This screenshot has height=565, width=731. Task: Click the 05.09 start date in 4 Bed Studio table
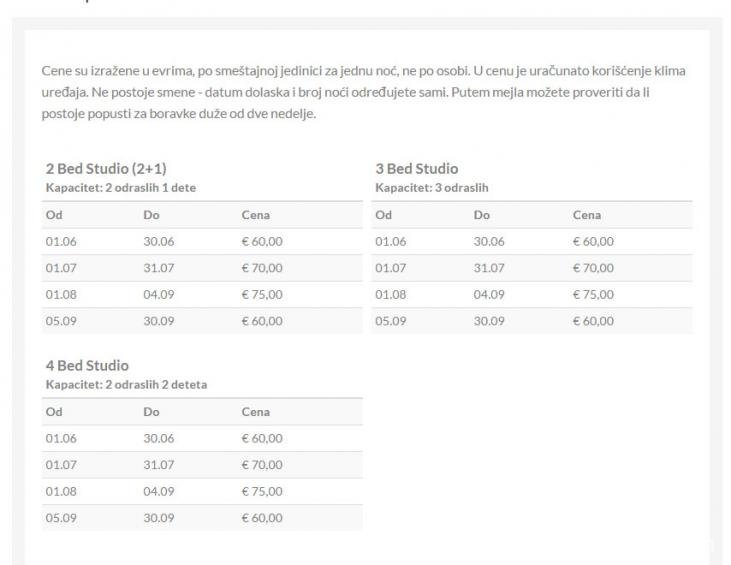coord(61,518)
